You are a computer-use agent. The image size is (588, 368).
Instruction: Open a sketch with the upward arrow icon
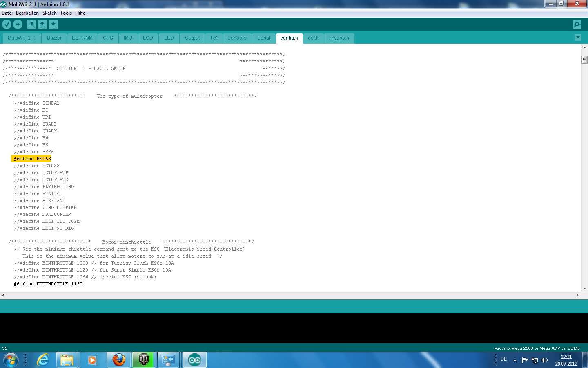tap(42, 24)
